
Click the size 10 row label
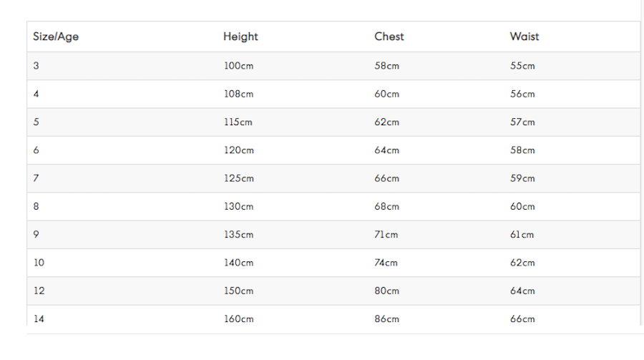[x=39, y=263]
